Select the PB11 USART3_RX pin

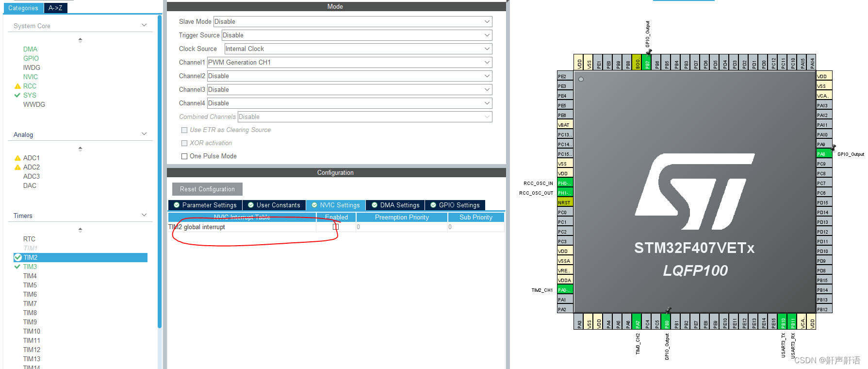coord(792,321)
